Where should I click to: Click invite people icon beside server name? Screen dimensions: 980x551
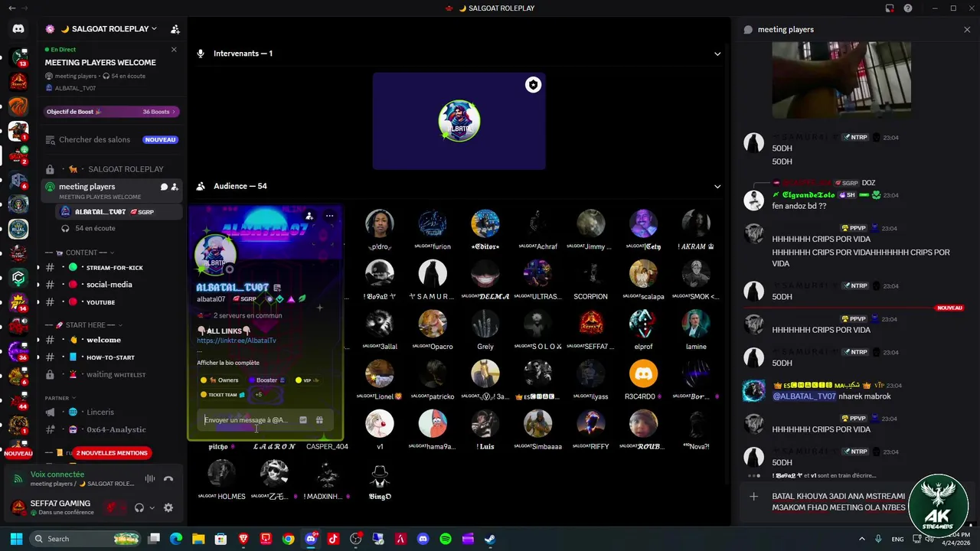(x=175, y=29)
